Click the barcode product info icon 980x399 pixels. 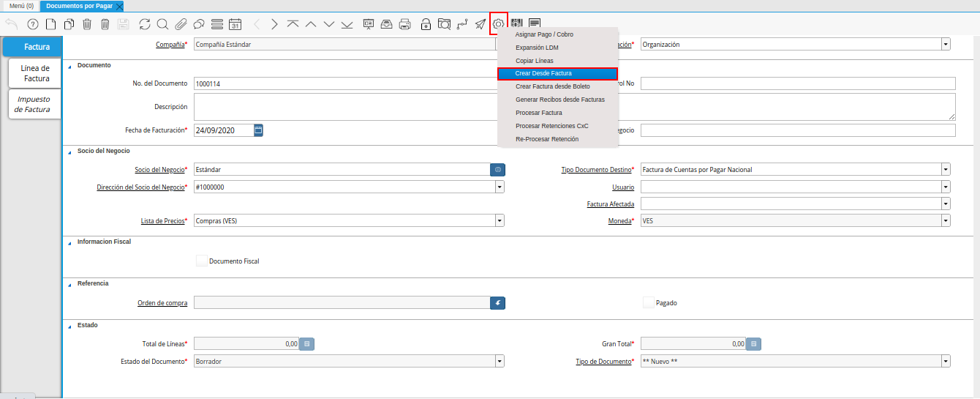(517, 24)
